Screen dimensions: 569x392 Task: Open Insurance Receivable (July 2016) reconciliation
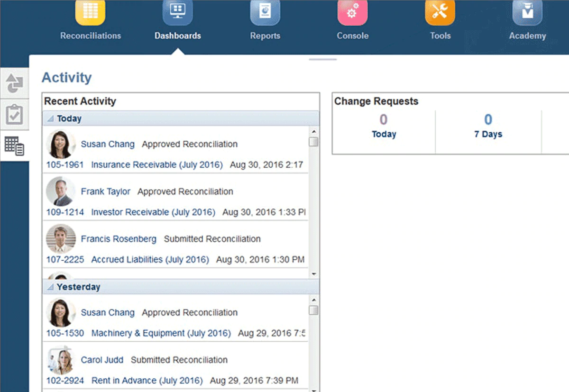(x=156, y=165)
